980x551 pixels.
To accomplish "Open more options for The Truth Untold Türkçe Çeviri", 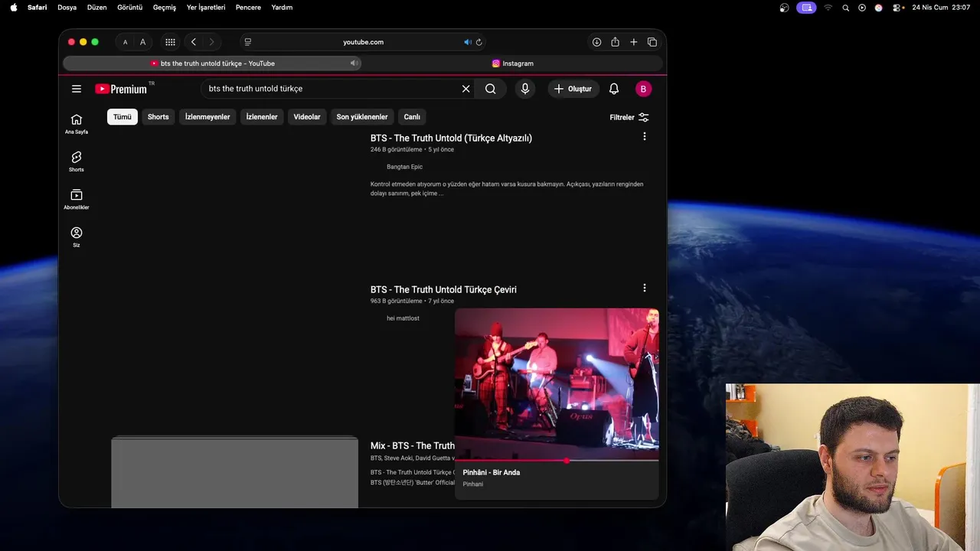I will tap(644, 288).
